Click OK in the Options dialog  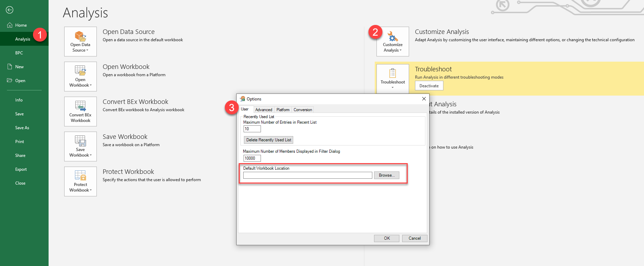[x=387, y=238]
